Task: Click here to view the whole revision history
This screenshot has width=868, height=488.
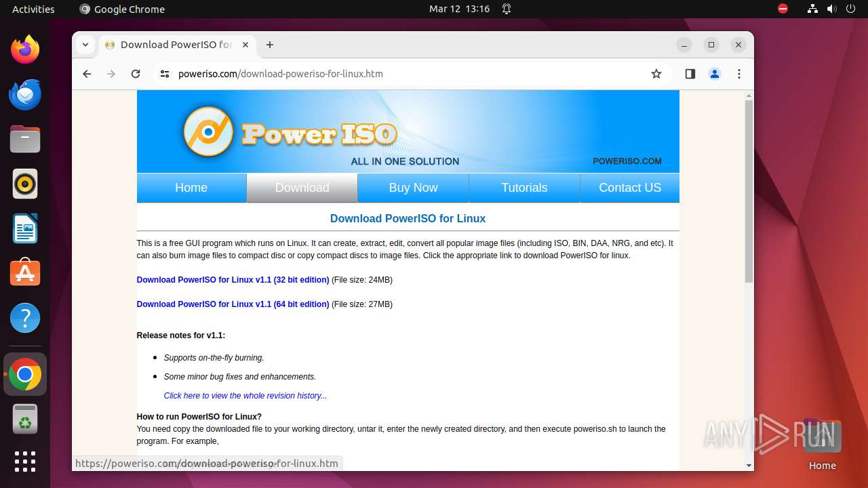Action: pos(245,396)
